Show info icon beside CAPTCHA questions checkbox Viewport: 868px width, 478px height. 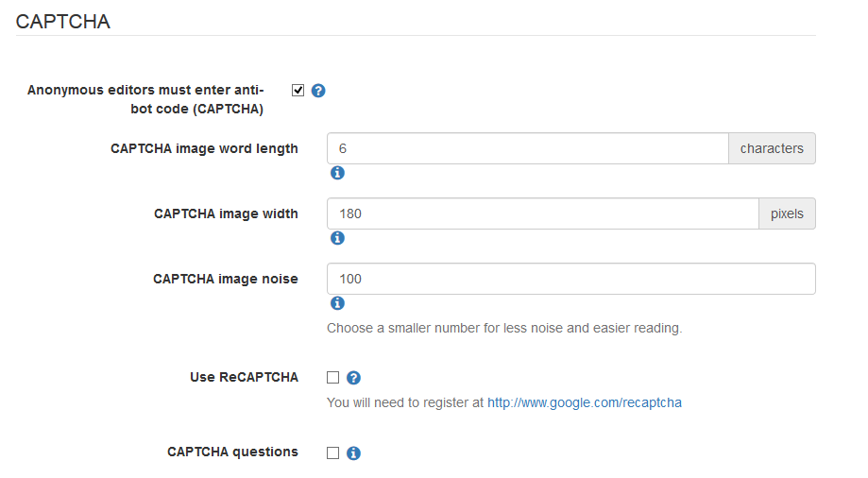[353, 453]
